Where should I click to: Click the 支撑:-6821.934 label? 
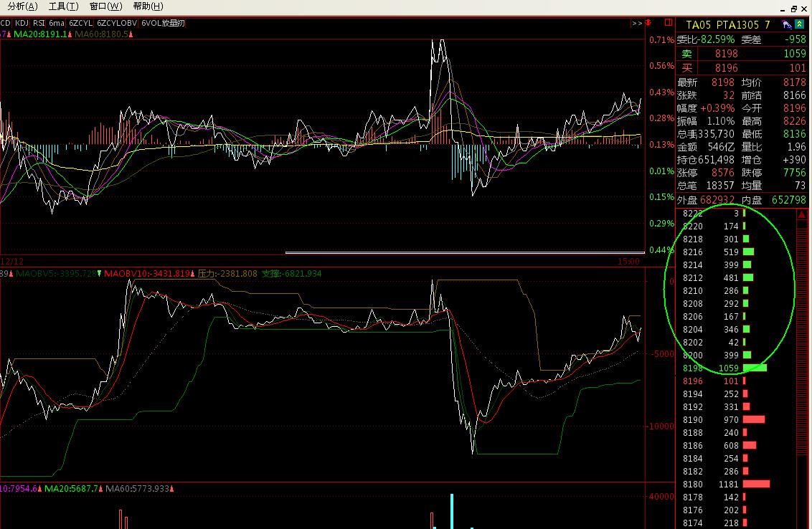click(x=291, y=273)
